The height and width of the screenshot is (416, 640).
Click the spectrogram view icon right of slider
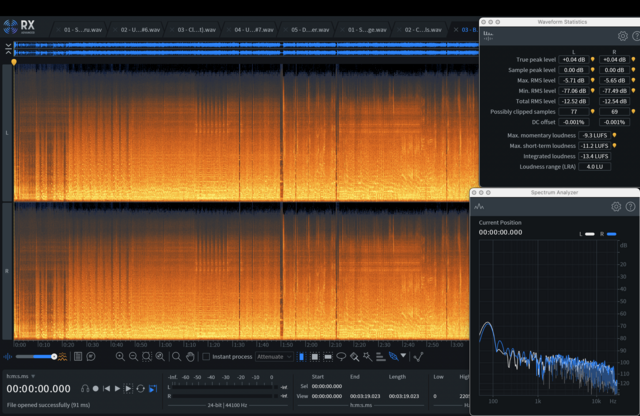coord(62,357)
